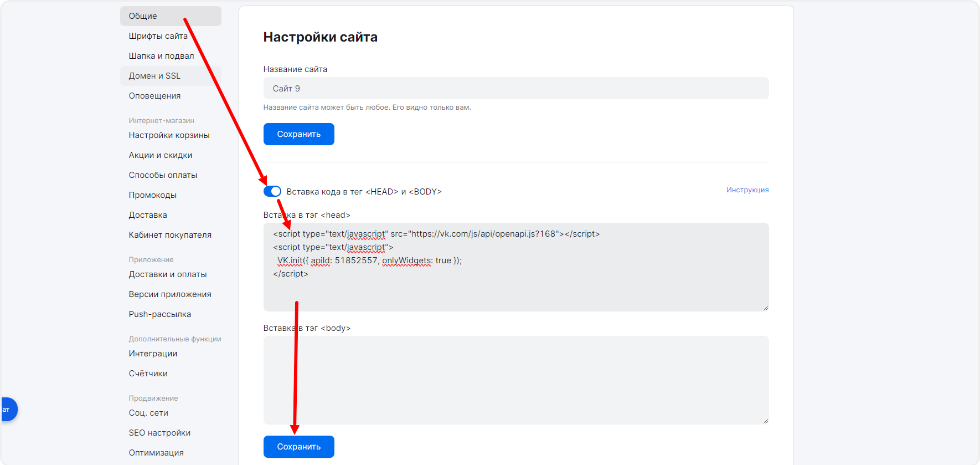Open the Промокоды section
This screenshot has width=980, height=465.
pyautogui.click(x=153, y=195)
